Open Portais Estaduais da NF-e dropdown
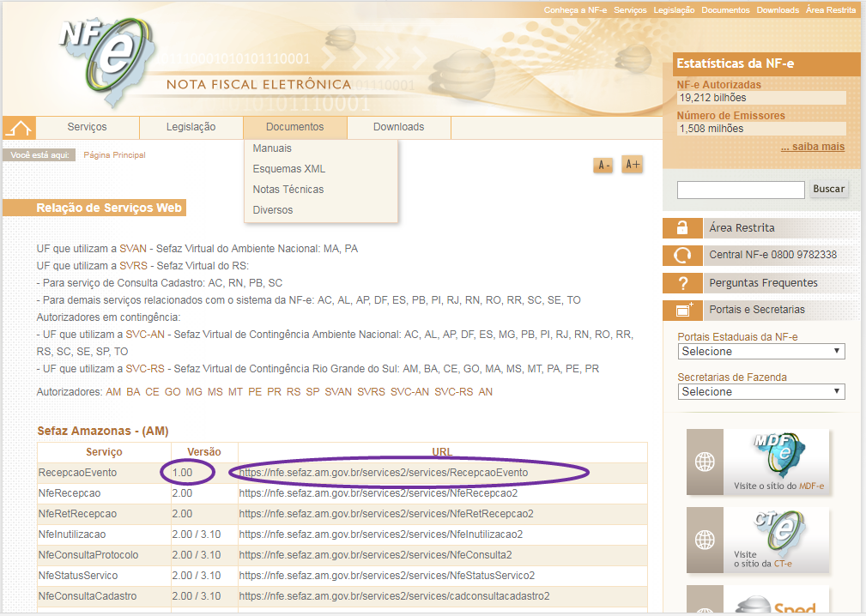Viewport: 866px width, 616px height. click(x=761, y=352)
